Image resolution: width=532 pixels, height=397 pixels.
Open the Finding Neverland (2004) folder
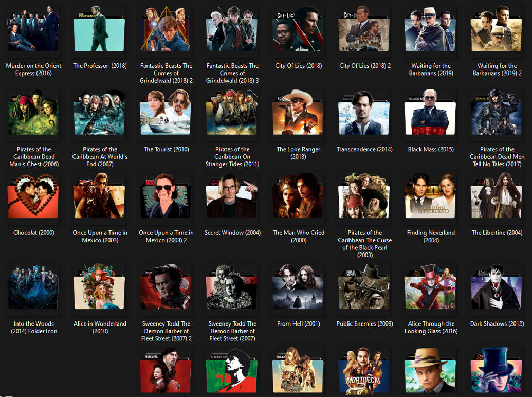coord(430,196)
